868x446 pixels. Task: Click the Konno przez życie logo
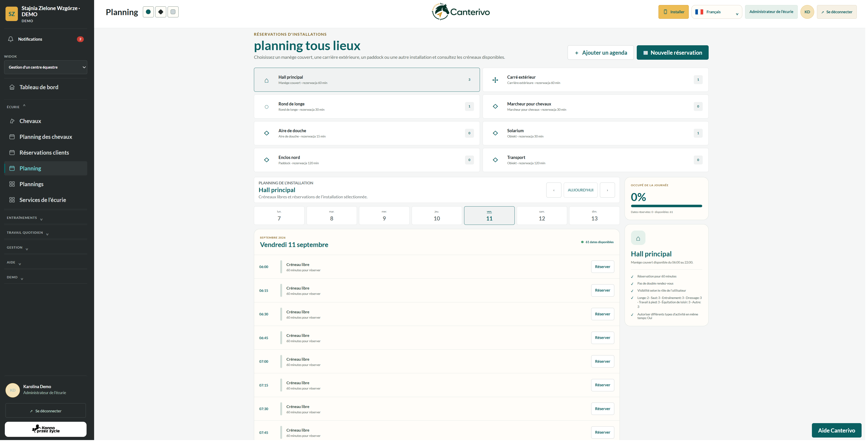tap(46, 429)
